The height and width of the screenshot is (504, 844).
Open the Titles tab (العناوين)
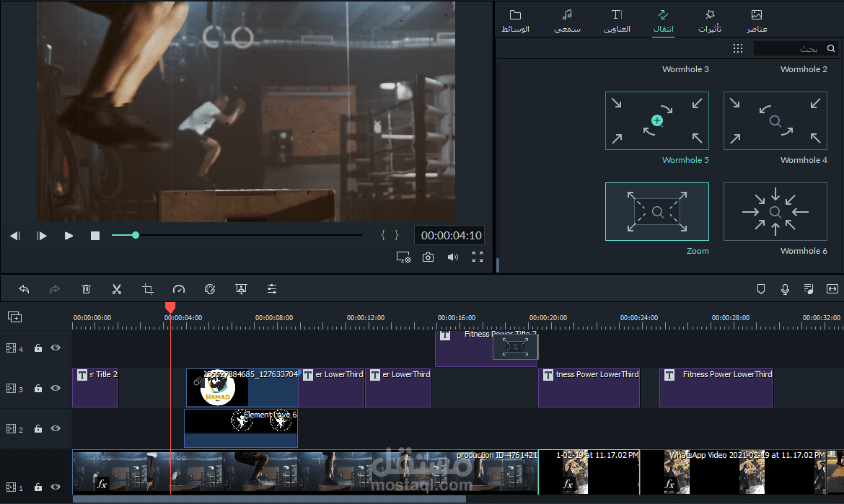[x=617, y=21]
